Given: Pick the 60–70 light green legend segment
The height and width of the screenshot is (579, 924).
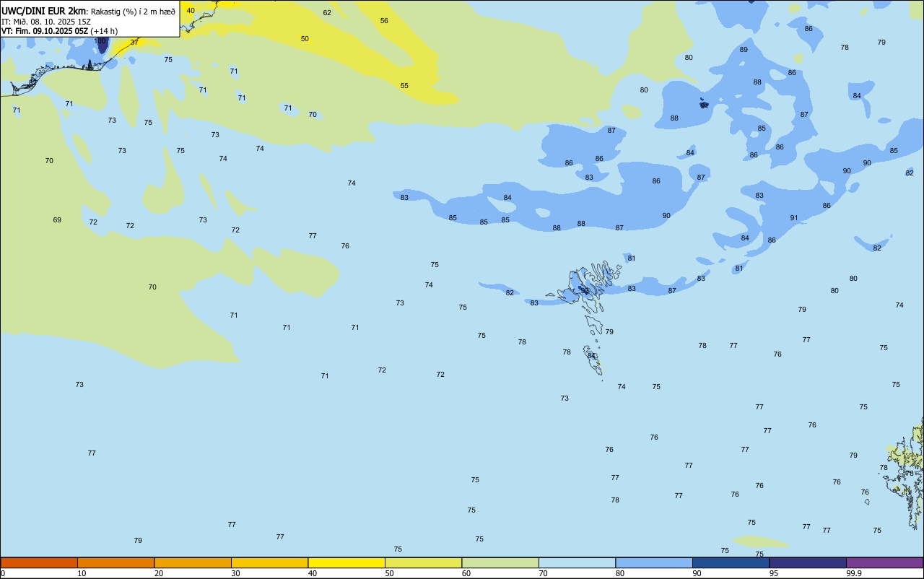Looking at the screenshot, I should coord(500,562).
